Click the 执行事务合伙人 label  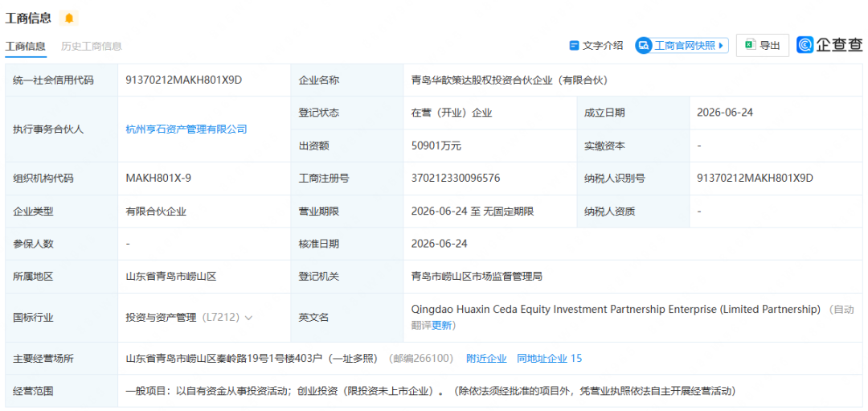pyautogui.click(x=48, y=129)
